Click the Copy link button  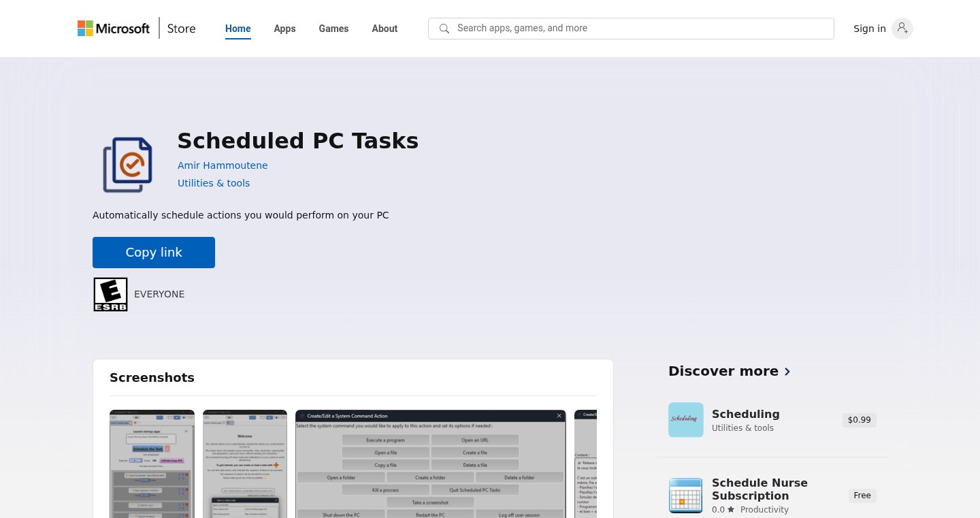pyautogui.click(x=154, y=253)
